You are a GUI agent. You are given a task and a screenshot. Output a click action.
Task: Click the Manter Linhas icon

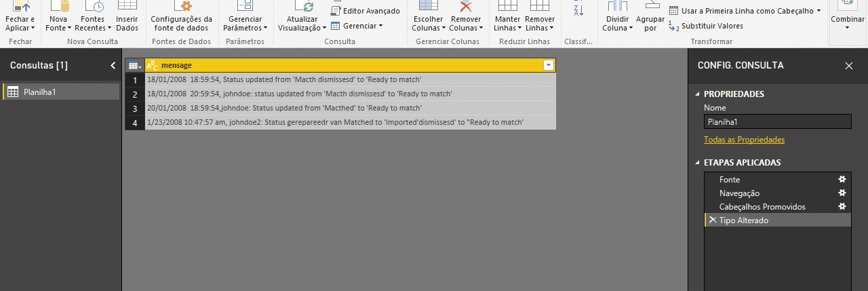(x=507, y=7)
